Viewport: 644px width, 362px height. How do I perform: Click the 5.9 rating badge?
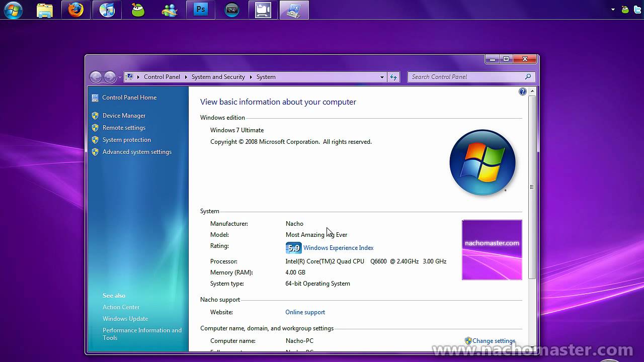[293, 248]
